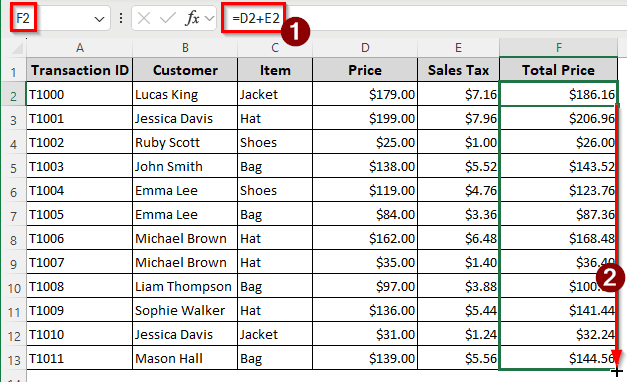Select the $5.56 sales tax cell
Image resolution: width=627 pixels, height=382 pixels.
coord(458,358)
